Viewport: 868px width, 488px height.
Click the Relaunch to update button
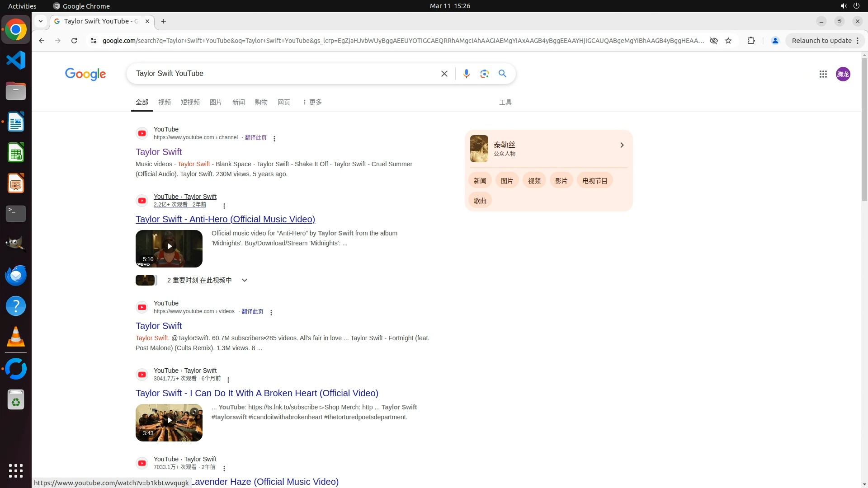(x=821, y=41)
